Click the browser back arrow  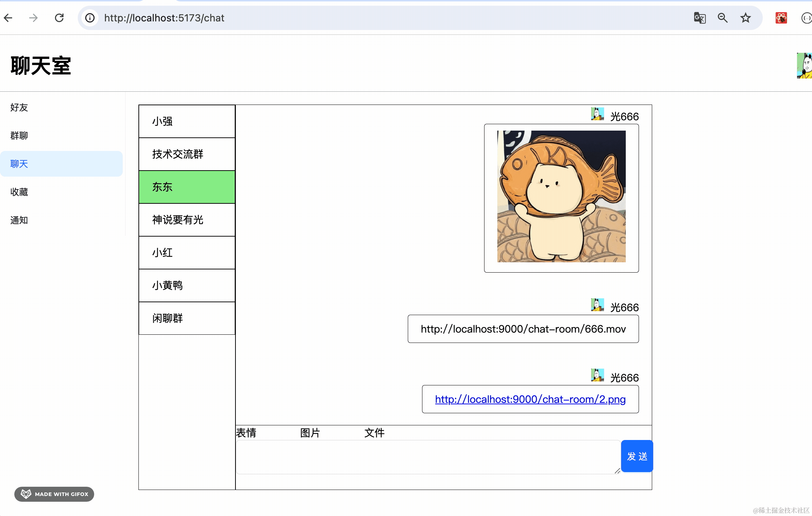(8, 18)
